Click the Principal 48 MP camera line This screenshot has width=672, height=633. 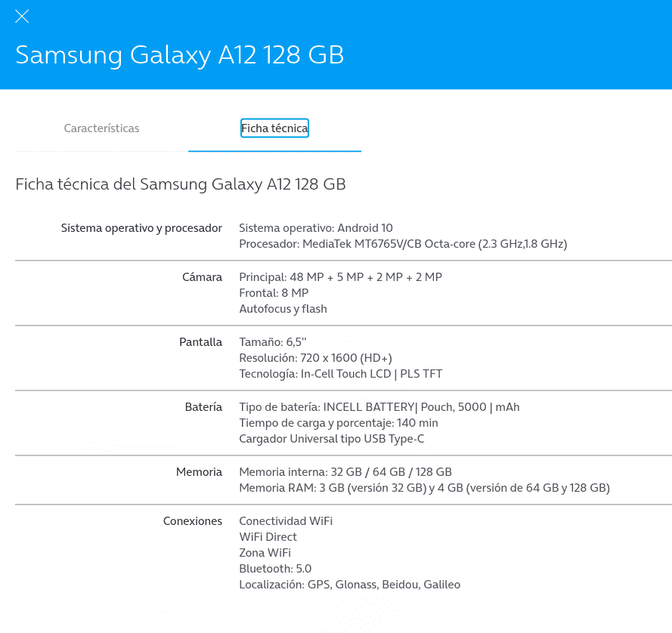pos(340,277)
